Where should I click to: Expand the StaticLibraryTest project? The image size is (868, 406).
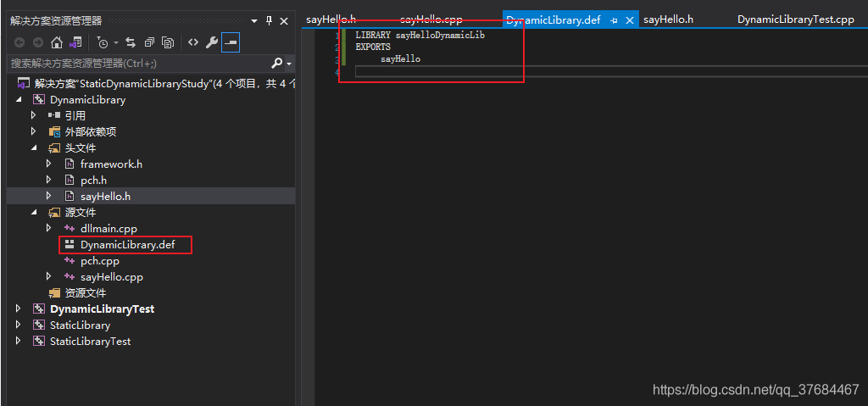click(19, 341)
